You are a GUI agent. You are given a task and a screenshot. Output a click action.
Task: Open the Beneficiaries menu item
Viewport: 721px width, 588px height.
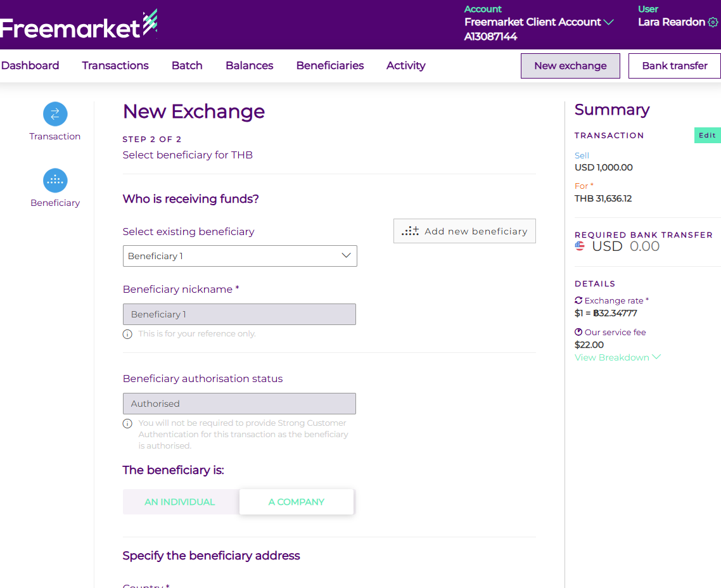click(330, 65)
